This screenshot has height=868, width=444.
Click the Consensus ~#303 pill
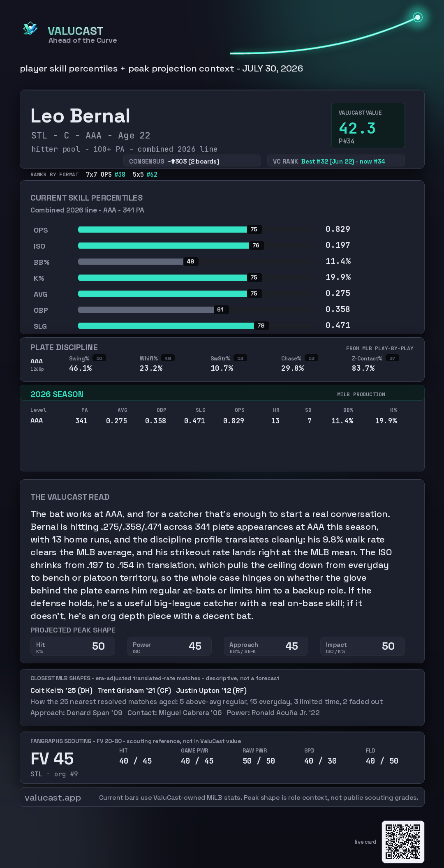point(192,161)
